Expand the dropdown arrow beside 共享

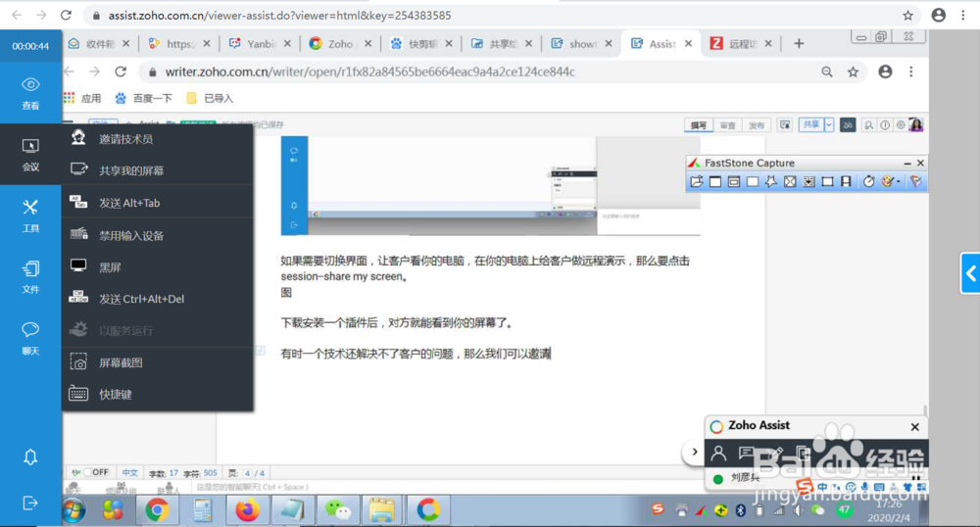[x=829, y=124]
